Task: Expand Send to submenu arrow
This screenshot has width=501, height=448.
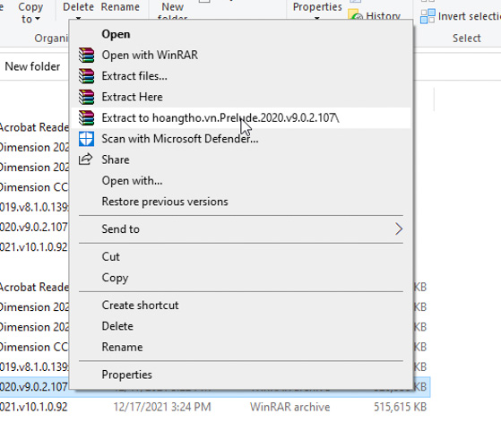Action: [399, 229]
